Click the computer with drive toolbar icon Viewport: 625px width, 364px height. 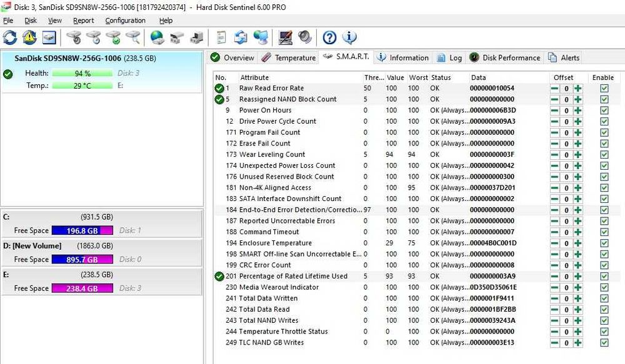click(196, 37)
